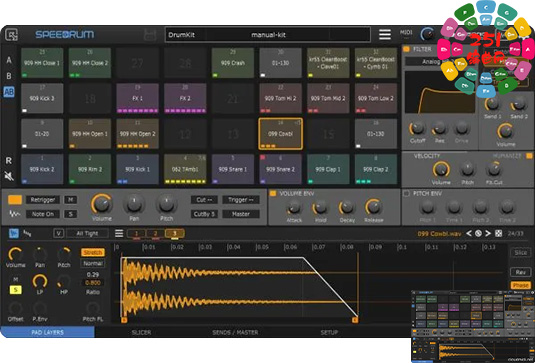Adjust the filter Res knob
Image resolution: width=535 pixels, height=363 pixels.
click(439, 129)
